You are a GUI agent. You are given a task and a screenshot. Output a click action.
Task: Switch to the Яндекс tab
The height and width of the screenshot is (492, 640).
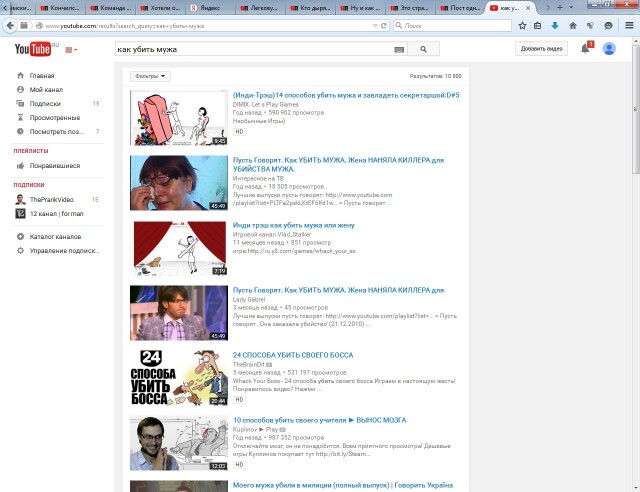click(x=210, y=8)
